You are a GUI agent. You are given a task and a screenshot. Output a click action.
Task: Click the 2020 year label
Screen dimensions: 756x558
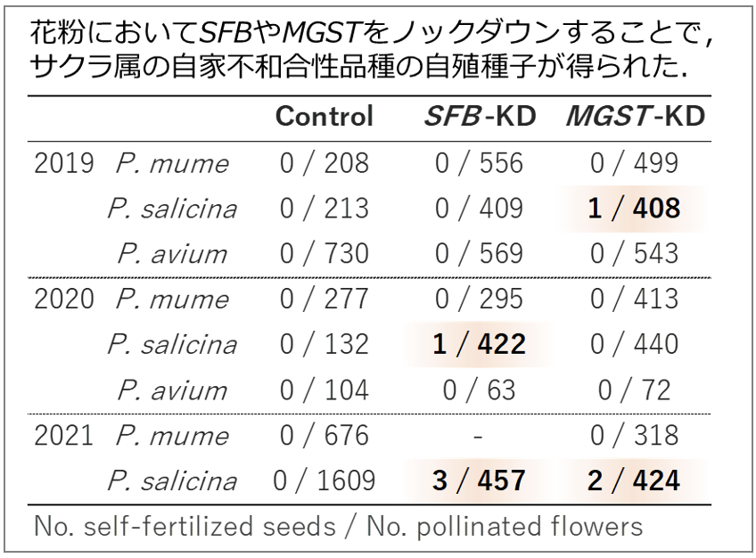(63, 300)
